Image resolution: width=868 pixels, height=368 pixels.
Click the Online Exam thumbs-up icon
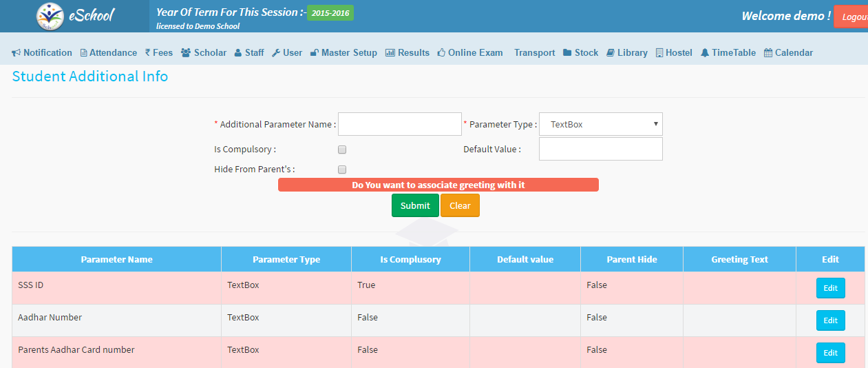coord(441,53)
